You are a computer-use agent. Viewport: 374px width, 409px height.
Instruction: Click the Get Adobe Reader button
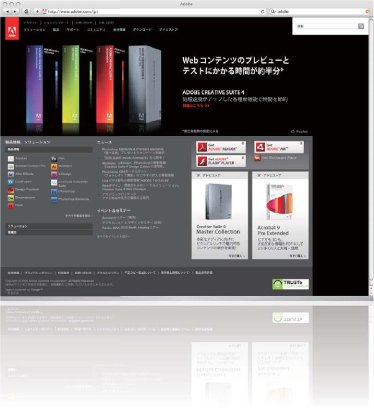221,147
